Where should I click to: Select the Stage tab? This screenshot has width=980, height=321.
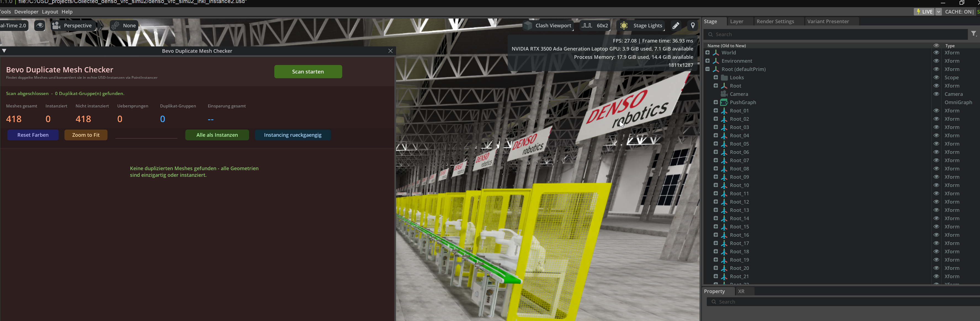[710, 21]
